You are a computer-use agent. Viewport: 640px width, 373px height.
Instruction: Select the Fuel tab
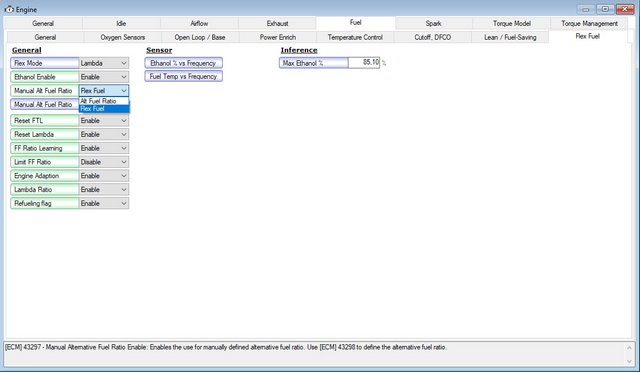pyautogui.click(x=356, y=22)
